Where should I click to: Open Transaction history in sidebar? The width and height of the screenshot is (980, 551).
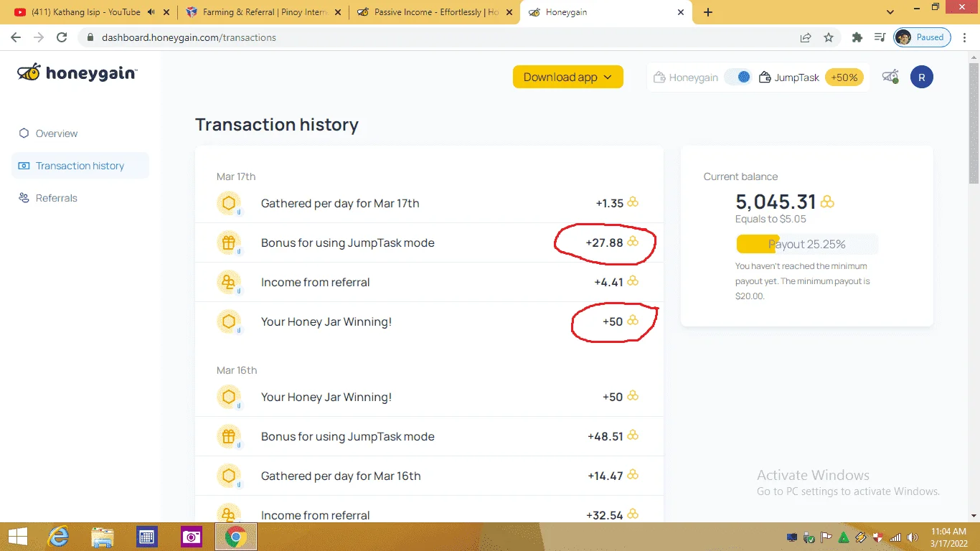pyautogui.click(x=80, y=166)
